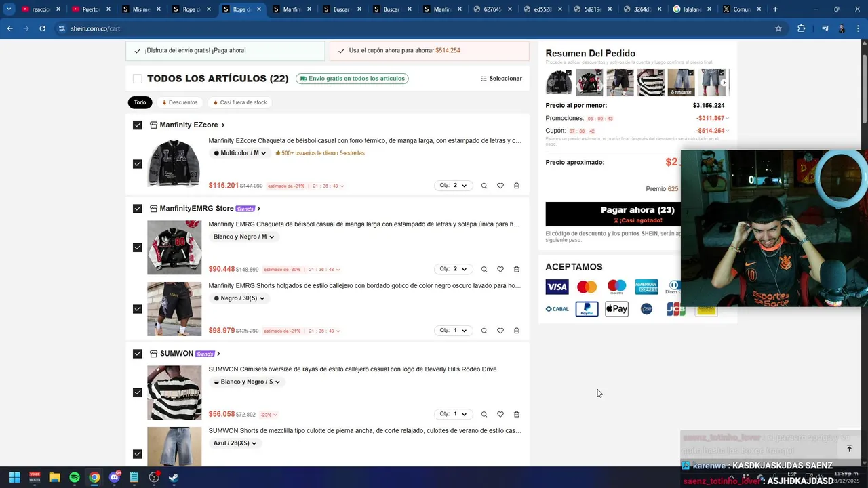The height and width of the screenshot is (488, 868).
Task: Open Negro / 30(S) variant dropdown
Action: tap(239, 298)
